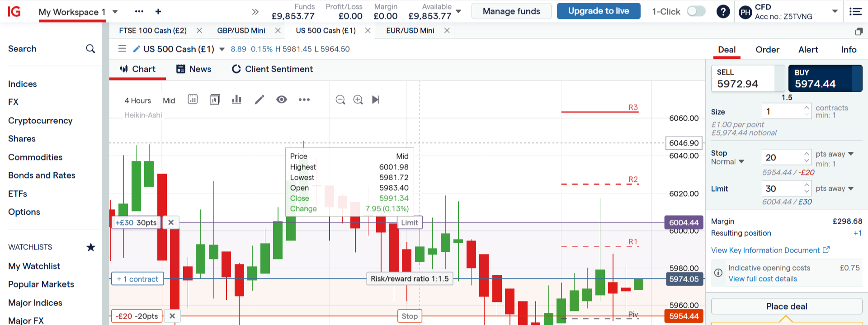Click info icon for opening costs
868x325 pixels.
point(718,273)
